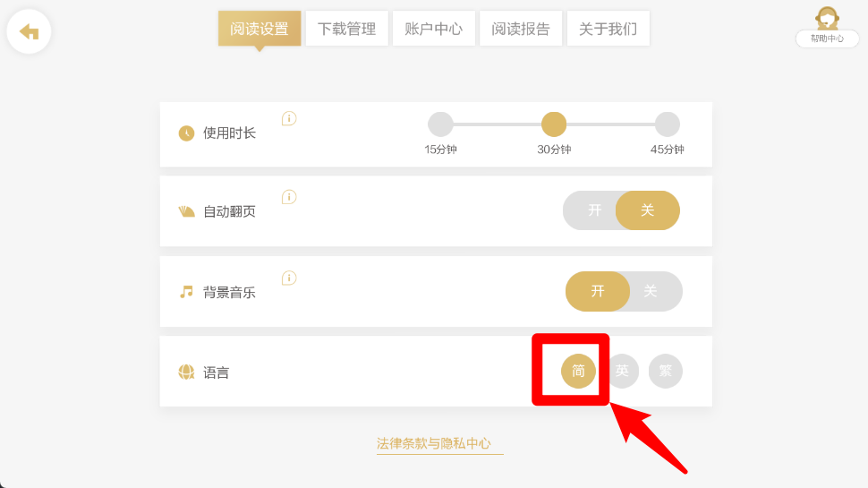Screen dimensions: 868x488
Task: Switch to the 账户中心 tab
Action: [x=433, y=29]
